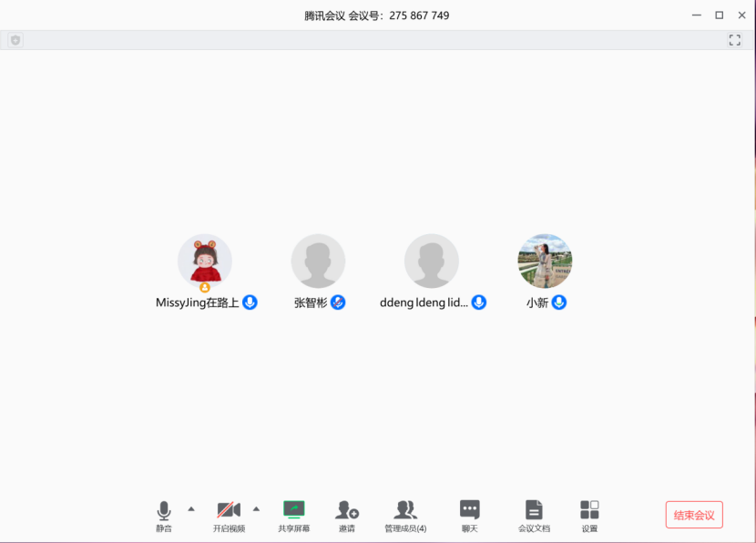This screenshot has width=756, height=543.
Task: Click the red 结束会议 button
Action: 694,515
